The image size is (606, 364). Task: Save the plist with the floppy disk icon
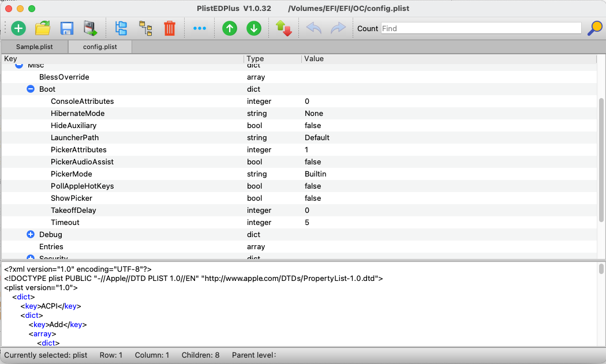[x=67, y=28]
